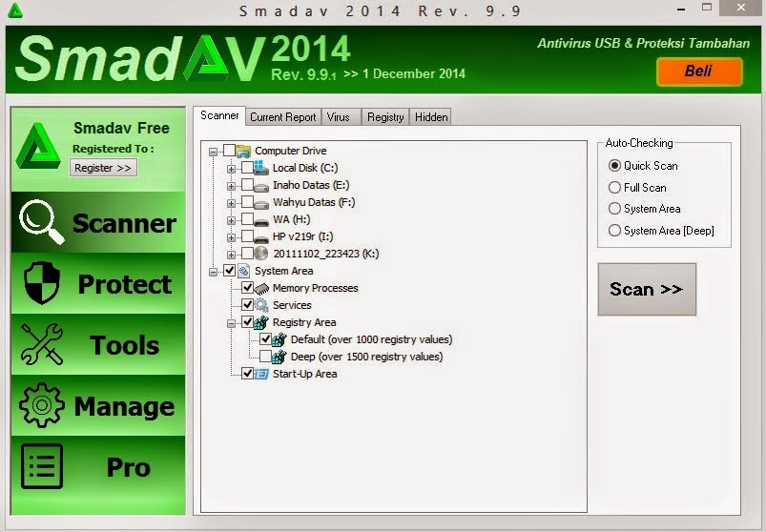Image resolution: width=766 pixels, height=532 pixels.
Task: Select the Full Scan radio button
Action: tap(614, 188)
